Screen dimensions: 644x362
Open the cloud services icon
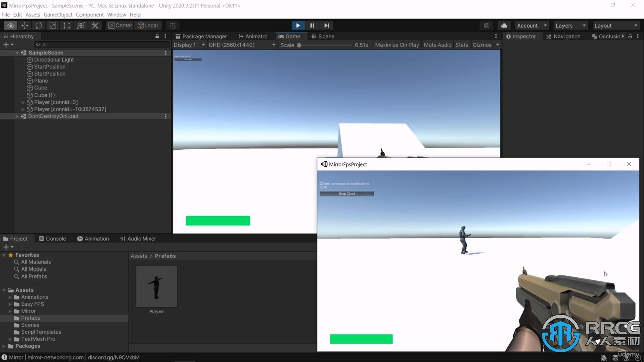504,25
